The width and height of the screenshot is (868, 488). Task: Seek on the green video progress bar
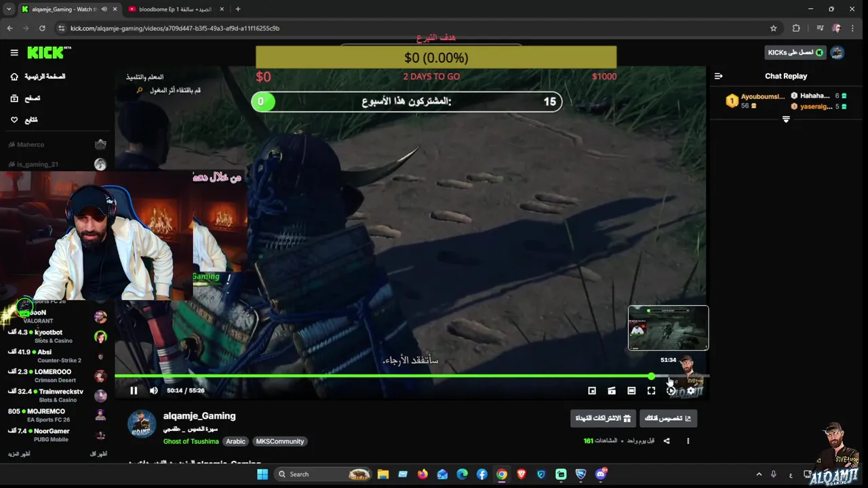[412, 375]
